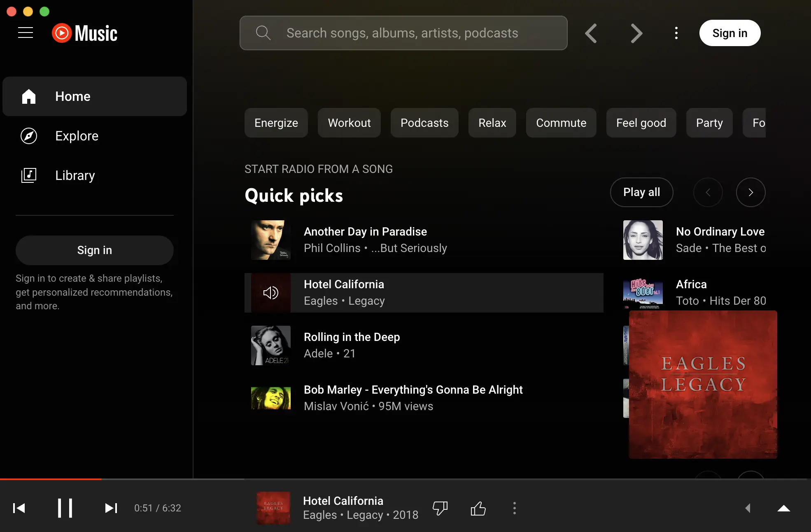
Task: Skip to next track using next button
Action: click(x=110, y=508)
